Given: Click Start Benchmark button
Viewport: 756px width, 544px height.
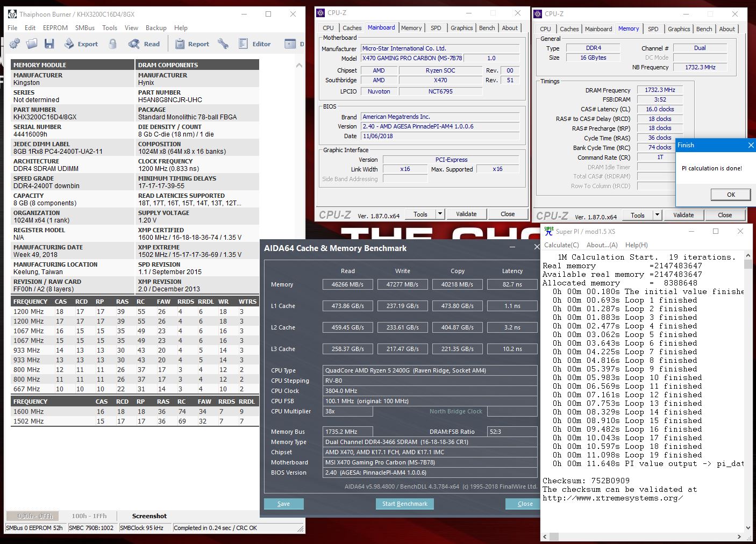Looking at the screenshot, I should pos(405,504).
